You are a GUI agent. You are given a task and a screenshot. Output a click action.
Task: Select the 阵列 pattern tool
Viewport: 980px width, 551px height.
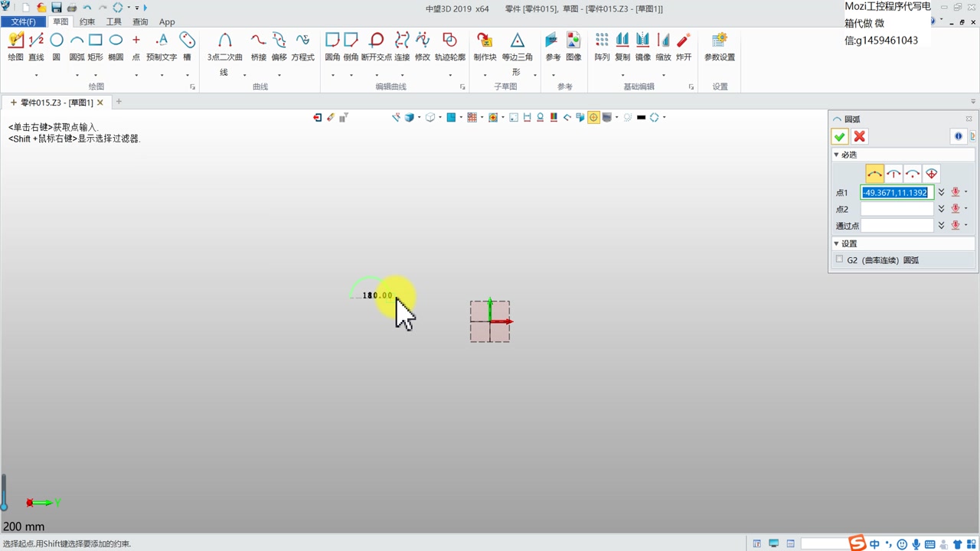coord(602,47)
